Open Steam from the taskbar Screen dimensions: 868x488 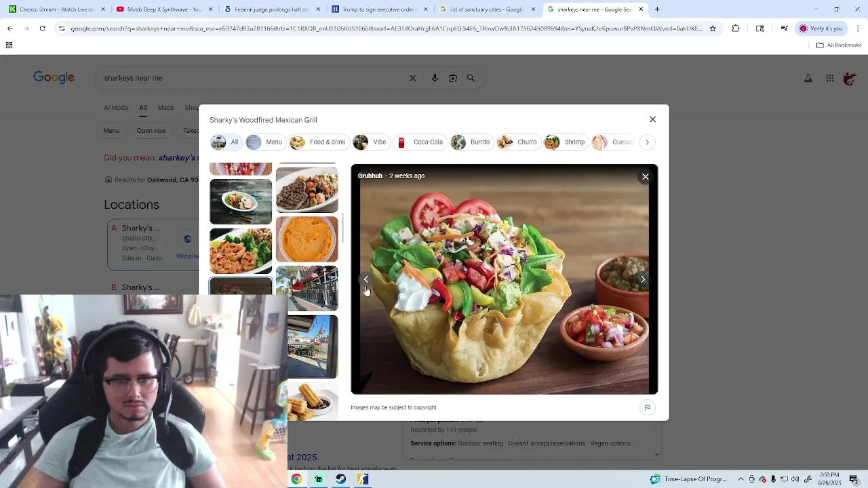341,479
